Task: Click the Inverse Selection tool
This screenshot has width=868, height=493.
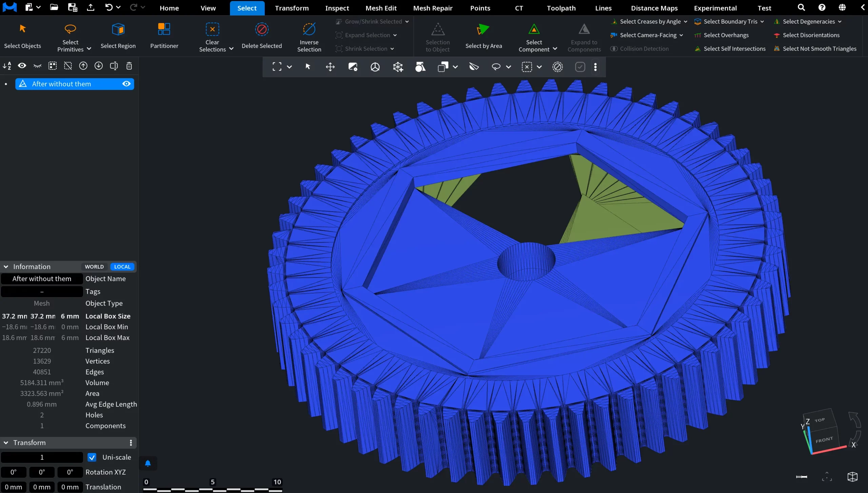Action: coord(309,37)
